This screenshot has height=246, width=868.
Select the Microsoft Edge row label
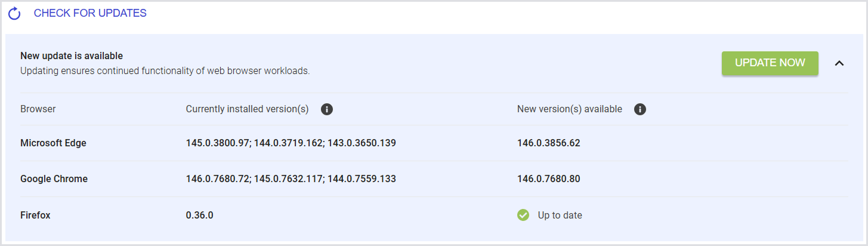(x=53, y=143)
